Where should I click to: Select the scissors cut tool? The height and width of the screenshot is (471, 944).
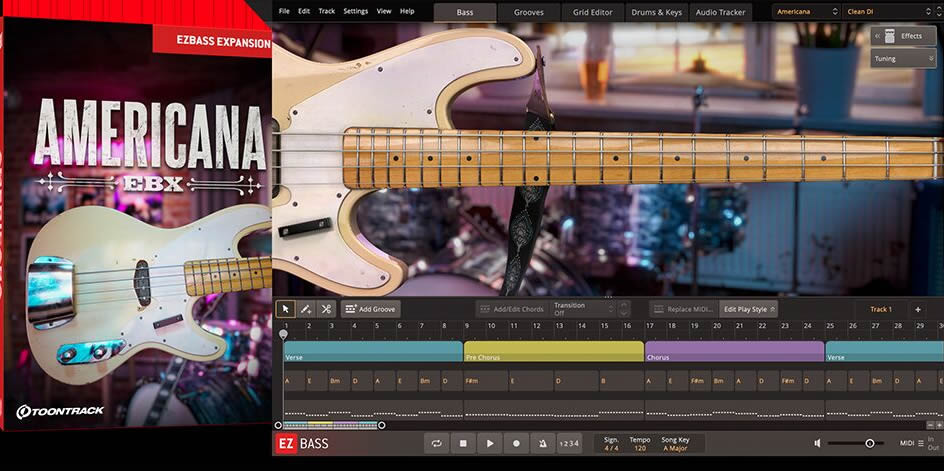coord(326,309)
